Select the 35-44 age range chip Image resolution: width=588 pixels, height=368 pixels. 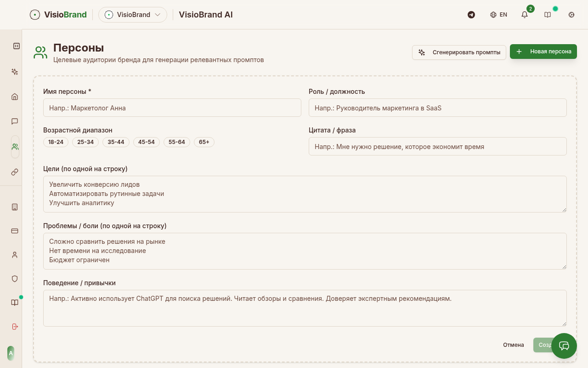[x=116, y=142]
